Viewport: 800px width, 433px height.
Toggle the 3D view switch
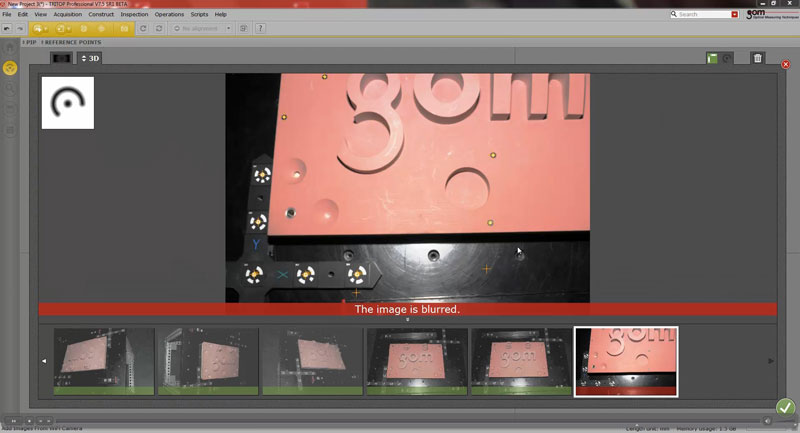[x=90, y=58]
